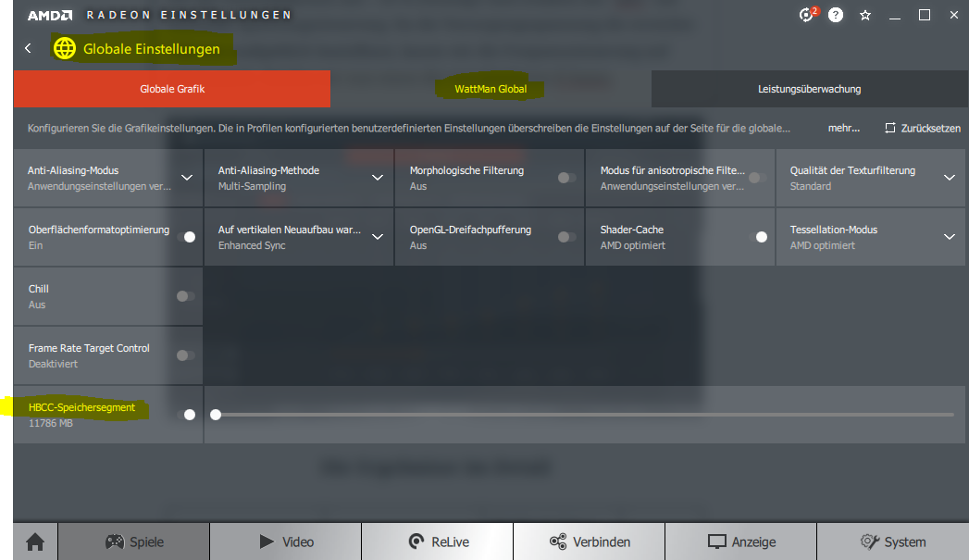Click the Zurücksetzen reset button
Viewport: 969px width, 560px height.
(x=923, y=129)
